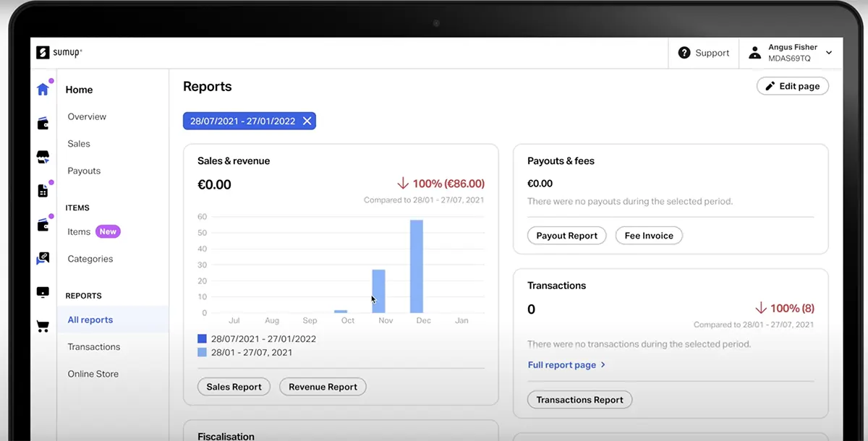This screenshot has height=441, width=868.
Task: Download the Sales Report
Action: coord(234,387)
